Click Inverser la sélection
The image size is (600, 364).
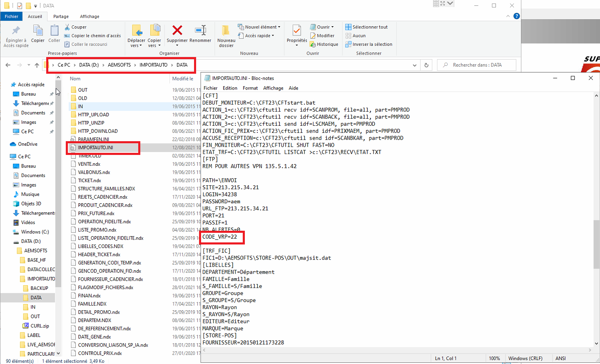369,44
